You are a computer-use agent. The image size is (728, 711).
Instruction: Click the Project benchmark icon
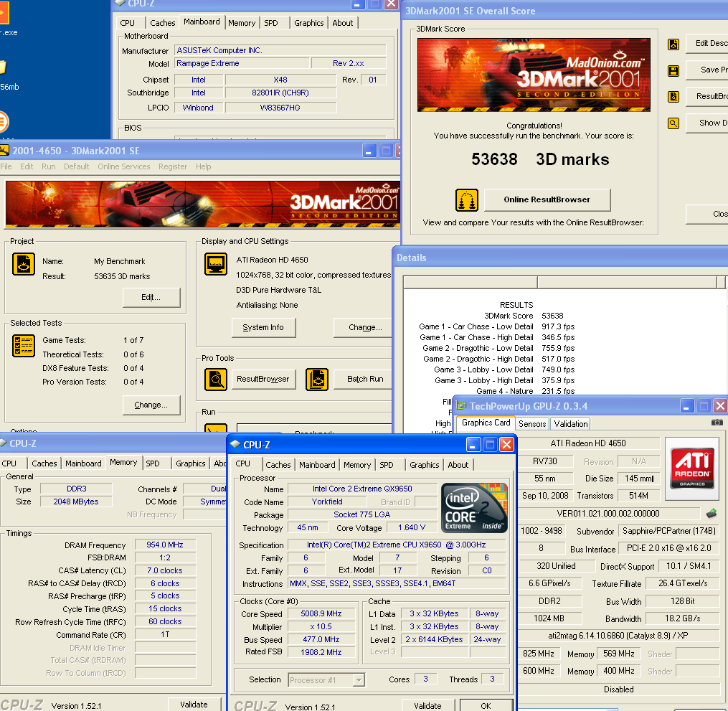point(23,264)
